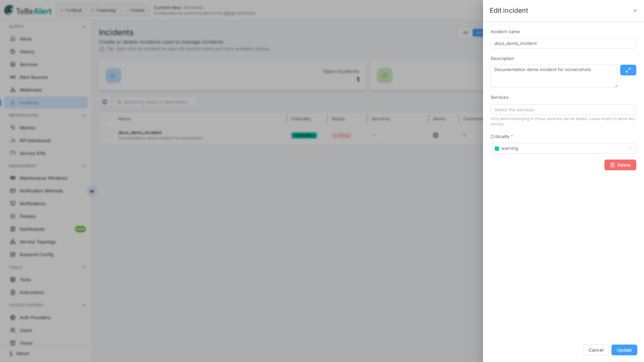This screenshot has height=362, width=644.
Task: Click the green warning color swatch
Action: pos(497,148)
